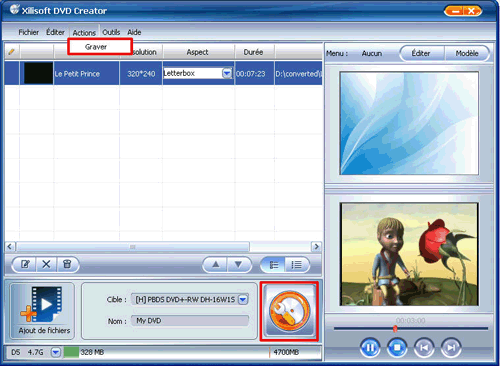Click the D:\converted path cell
This screenshot has height=366, width=500.
point(299,74)
